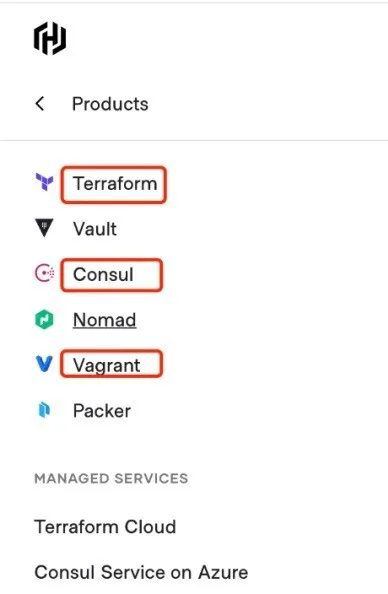388x594 pixels.
Task: Click the pink Consul icon
Action: pyautogui.click(x=44, y=273)
